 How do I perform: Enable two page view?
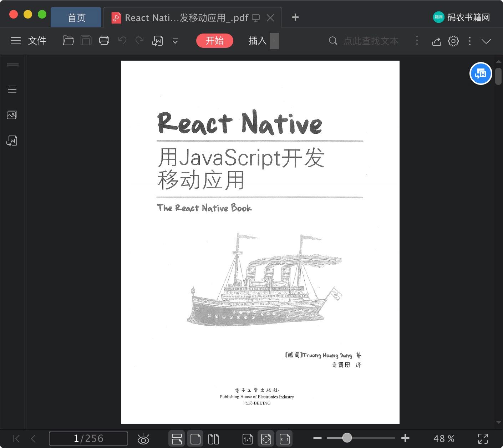click(214, 438)
